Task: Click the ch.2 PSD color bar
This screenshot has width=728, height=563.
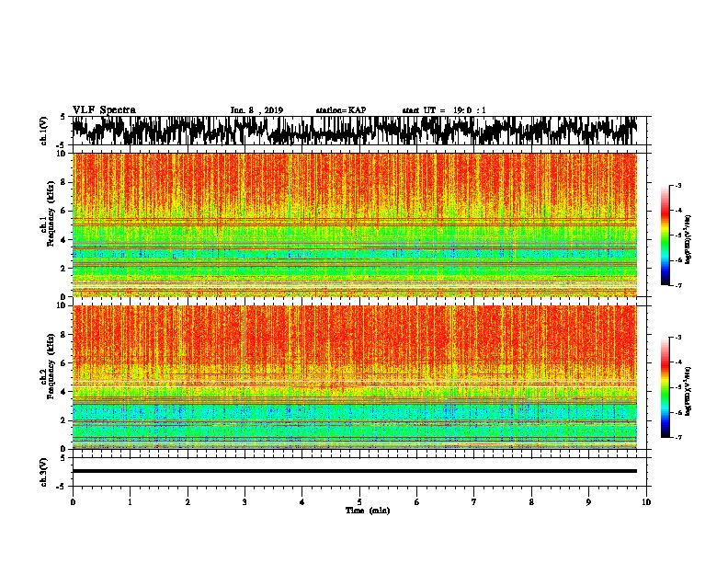Action: 665,387
